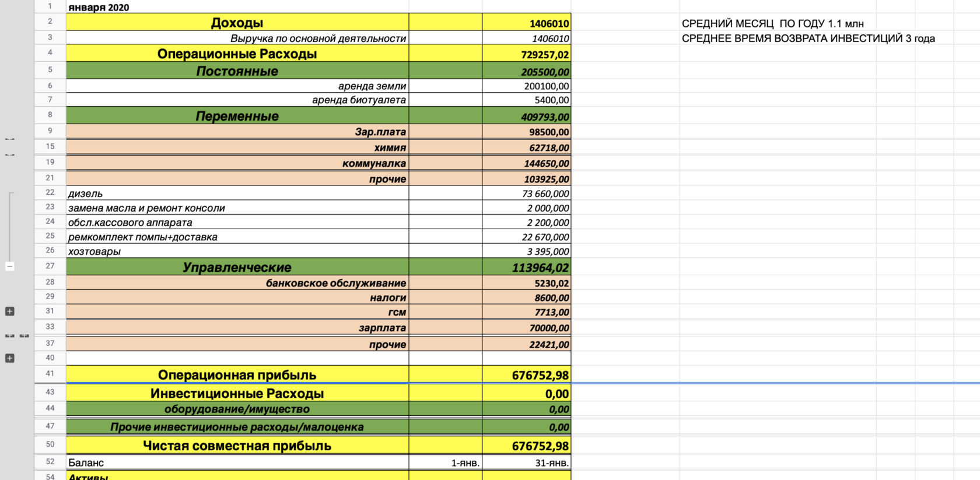
Task: Select the 'Доходы' header cell
Action: 237,23
